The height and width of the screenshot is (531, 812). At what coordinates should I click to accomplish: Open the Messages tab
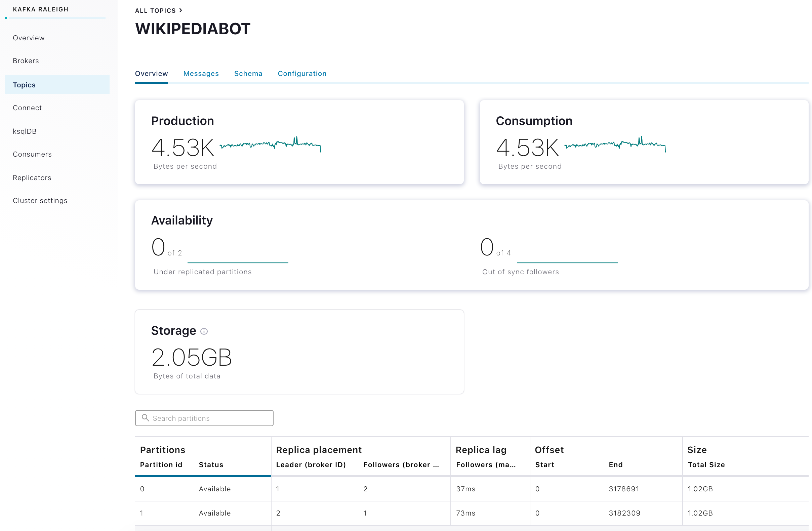tap(201, 74)
